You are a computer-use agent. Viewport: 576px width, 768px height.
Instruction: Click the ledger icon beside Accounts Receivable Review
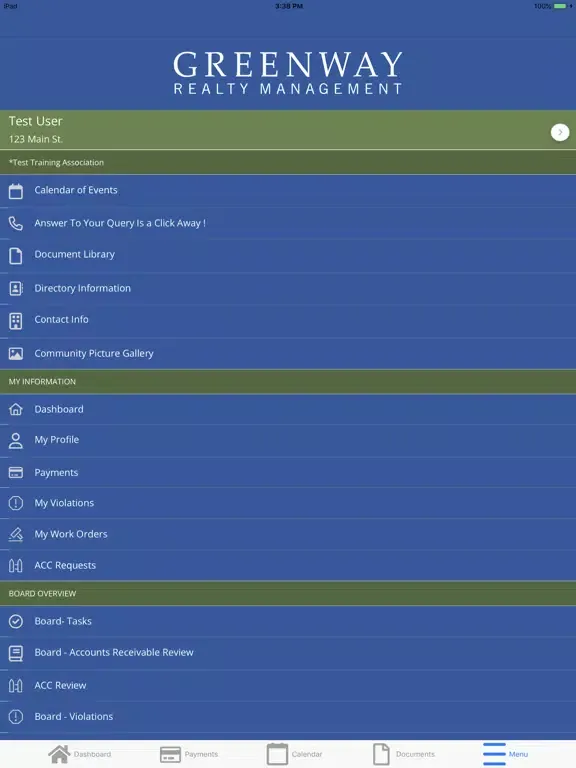pos(16,653)
